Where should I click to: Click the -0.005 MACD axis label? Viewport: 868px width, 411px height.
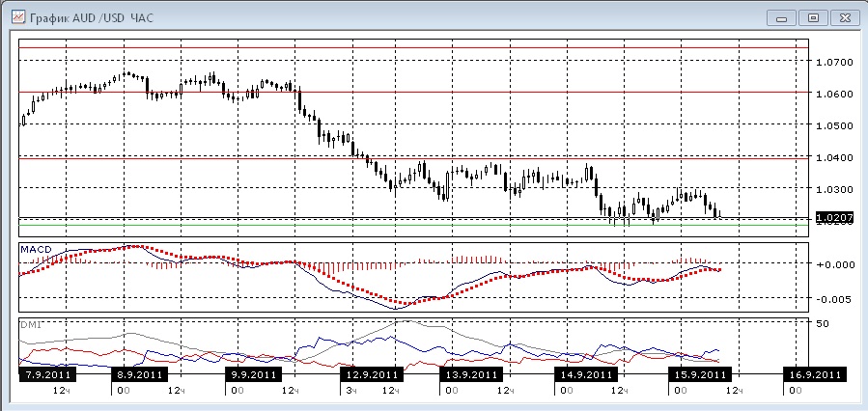click(835, 299)
